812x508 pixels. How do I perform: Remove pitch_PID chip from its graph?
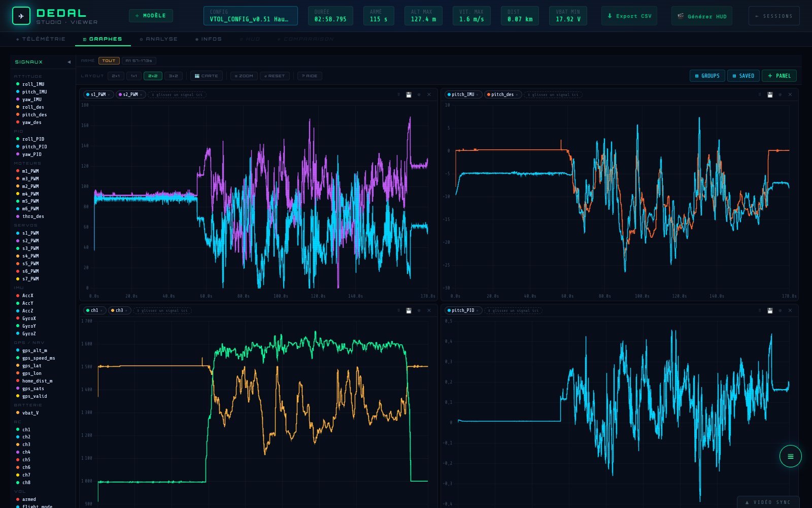(x=478, y=310)
